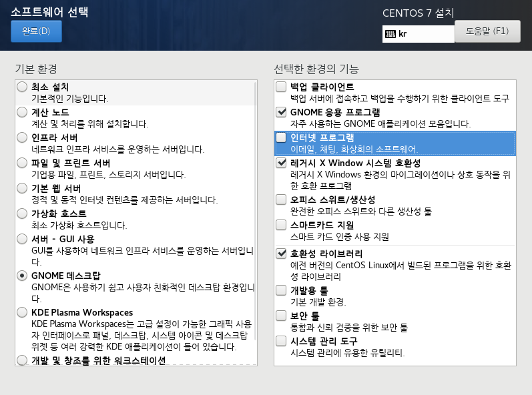Choose KDE Plasma Workspaces environment
This screenshot has height=395, width=532.
click(x=22, y=312)
